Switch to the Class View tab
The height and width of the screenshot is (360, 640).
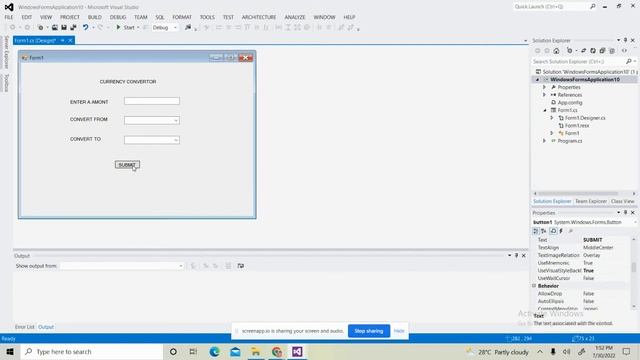pyautogui.click(x=622, y=201)
